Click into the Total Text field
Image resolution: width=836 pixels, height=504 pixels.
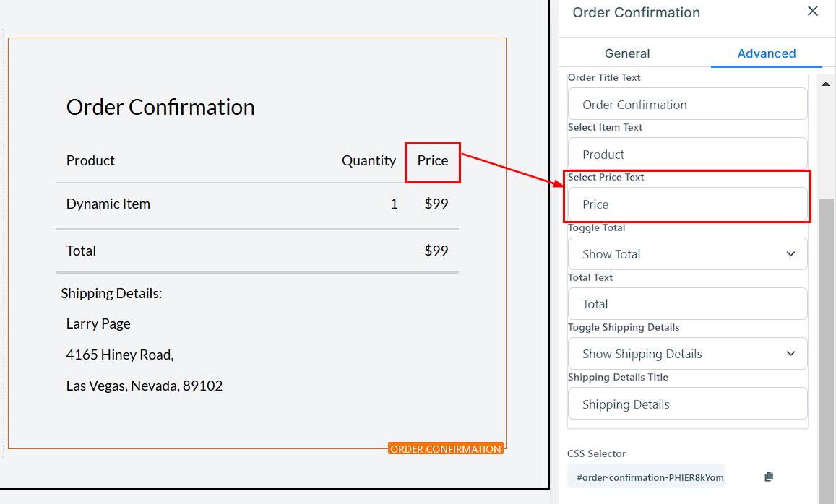[687, 304]
